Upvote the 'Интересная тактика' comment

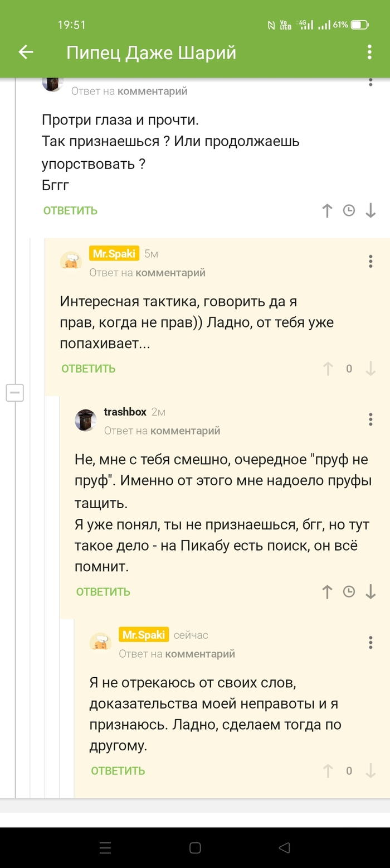pyautogui.click(x=328, y=369)
